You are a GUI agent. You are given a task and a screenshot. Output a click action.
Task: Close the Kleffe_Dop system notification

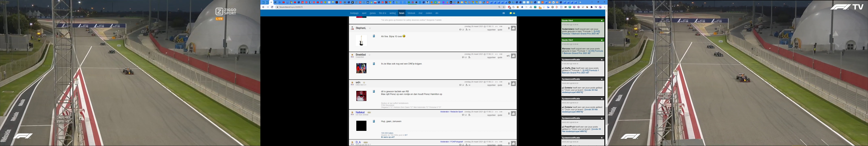tap(602, 60)
